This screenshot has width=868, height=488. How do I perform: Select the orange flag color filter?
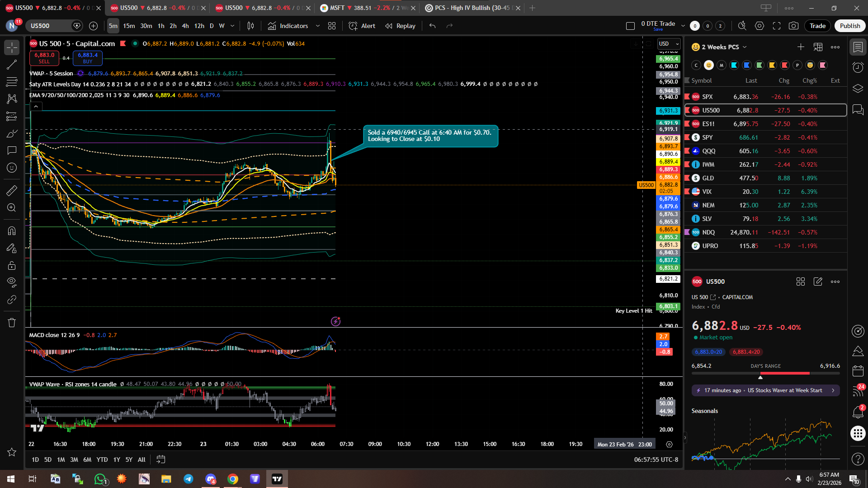tap(772, 65)
